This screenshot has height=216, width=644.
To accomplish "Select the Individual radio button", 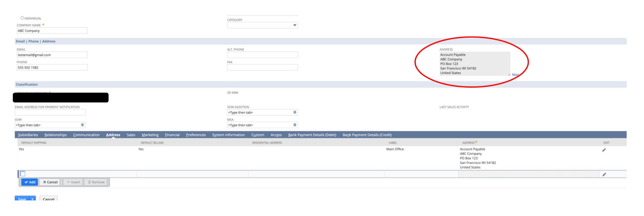I will pos(22,18).
